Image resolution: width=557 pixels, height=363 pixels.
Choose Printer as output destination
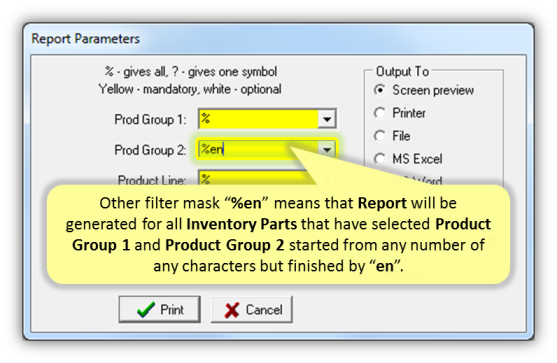tap(380, 113)
